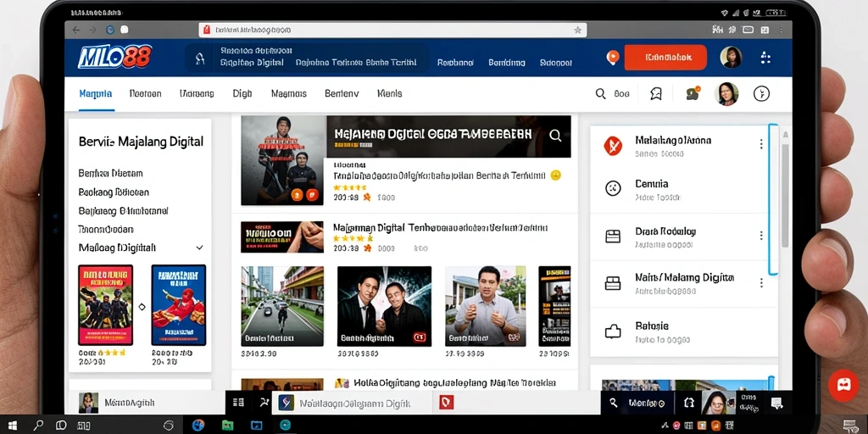Viewport: 868px width, 434px height.
Task: Select the Manjuia tab
Action: 96,93
